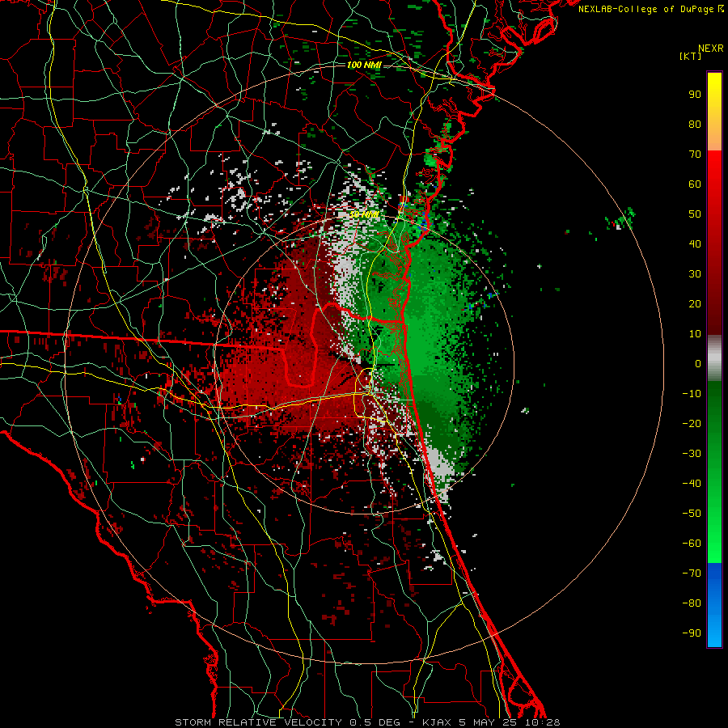Screen dimensions: 728x728
Task: Click the -50 value on the velocity scale
Action: click(x=692, y=514)
